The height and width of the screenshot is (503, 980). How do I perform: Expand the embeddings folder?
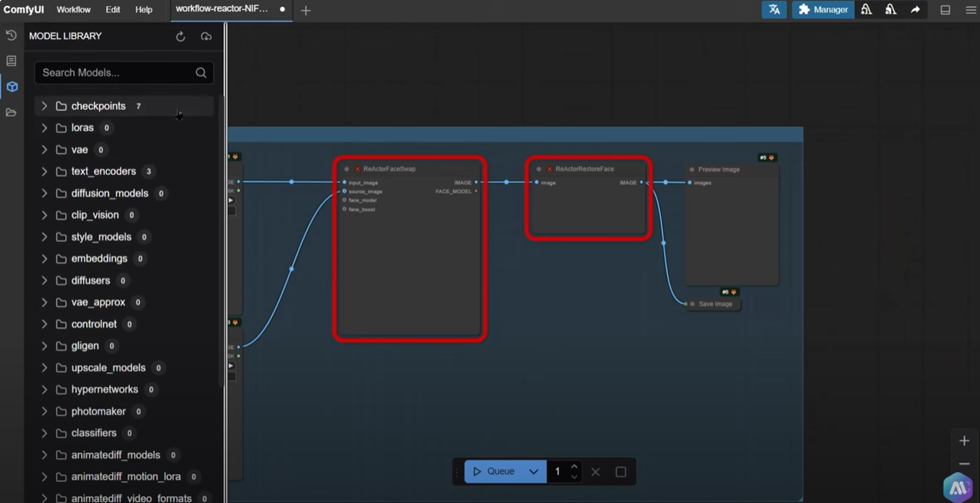tap(44, 259)
